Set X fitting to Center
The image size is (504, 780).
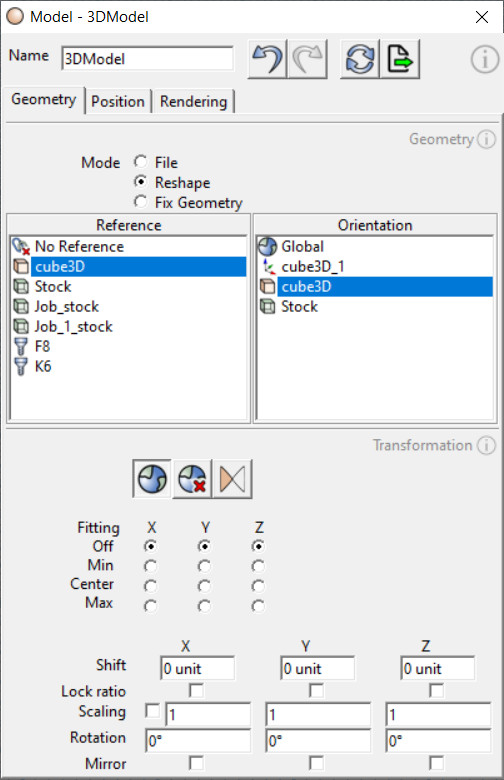pos(150,586)
